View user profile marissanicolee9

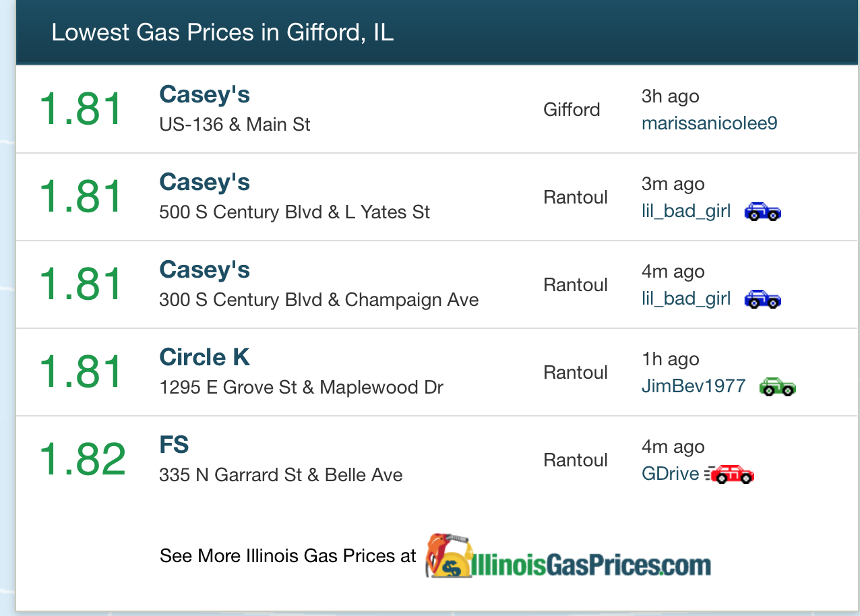709,124
